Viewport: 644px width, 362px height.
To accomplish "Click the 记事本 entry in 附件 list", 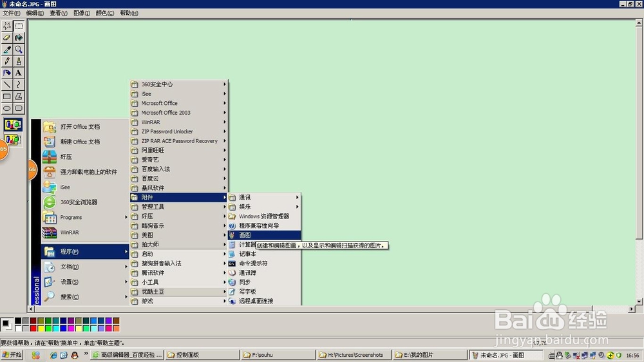I will (x=264, y=254).
